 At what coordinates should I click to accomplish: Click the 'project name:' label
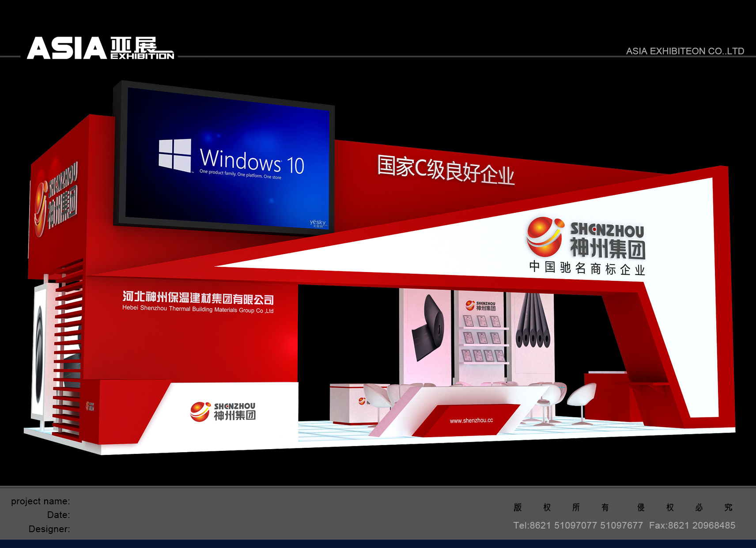point(41,501)
